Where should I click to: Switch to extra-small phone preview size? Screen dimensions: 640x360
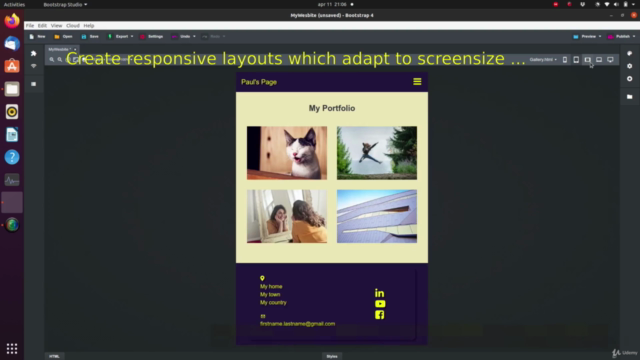point(565,60)
